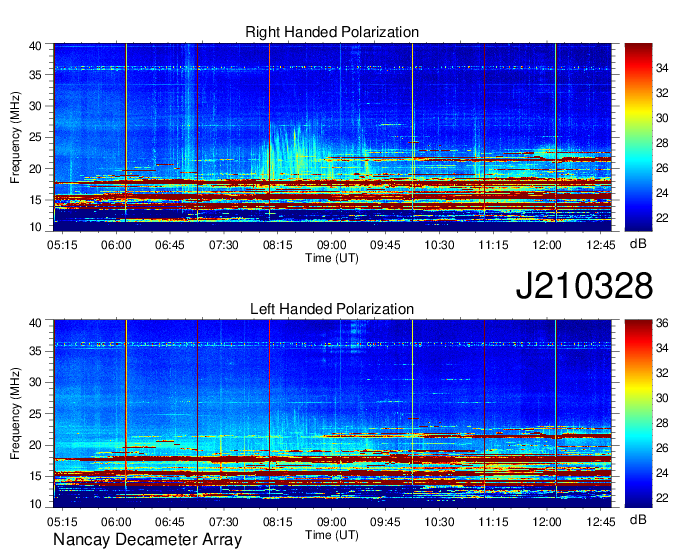Click the right-handed spectrogram plot area
Image resolution: width=680 pixels, height=552 pixels.
(x=332, y=137)
